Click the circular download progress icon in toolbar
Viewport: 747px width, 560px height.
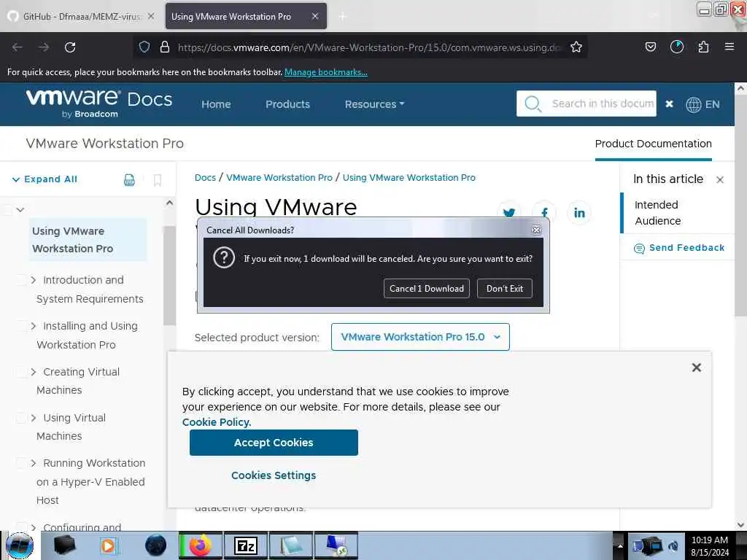(677, 47)
